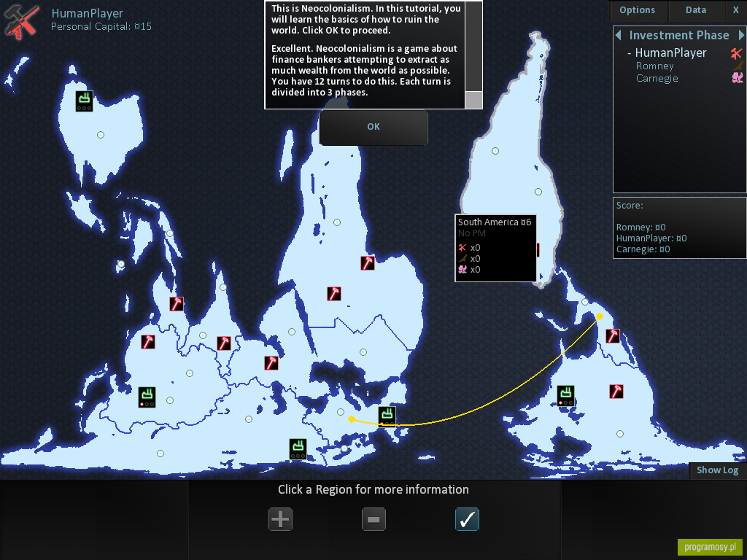Click the 'Romney: ¤0' score entry

(640, 227)
